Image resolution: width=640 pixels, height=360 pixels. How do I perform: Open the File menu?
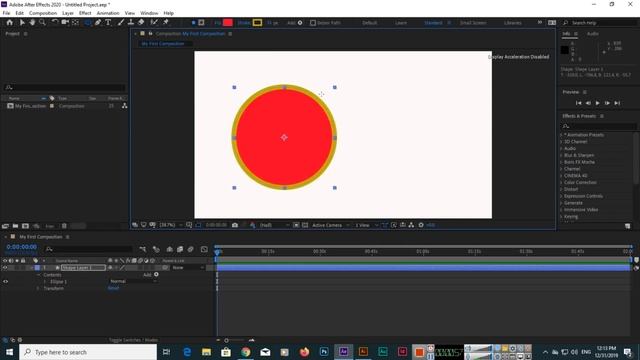pos(7,13)
